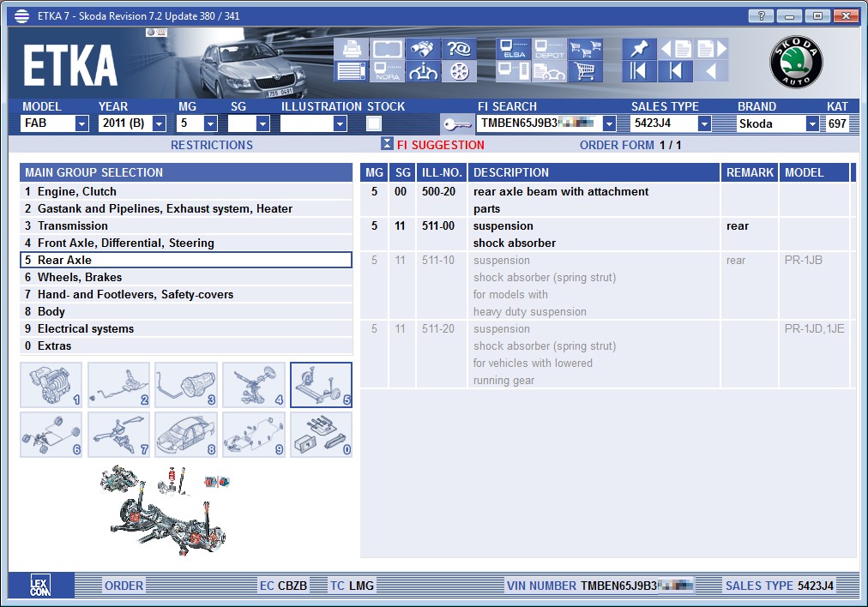Launch ELSA from toolbar
The width and height of the screenshot is (868, 607).
pos(513,49)
